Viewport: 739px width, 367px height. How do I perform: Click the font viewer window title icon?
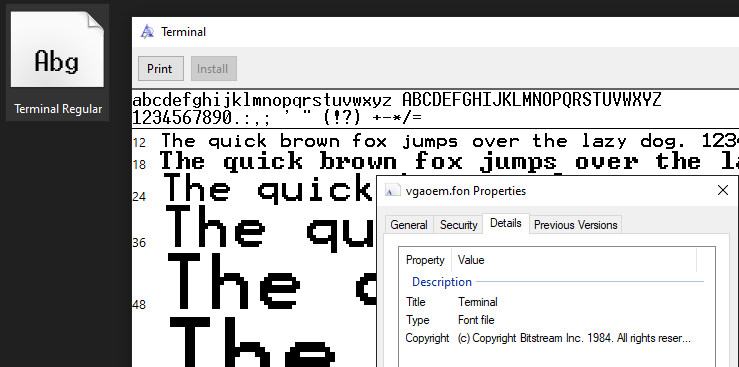tap(148, 32)
